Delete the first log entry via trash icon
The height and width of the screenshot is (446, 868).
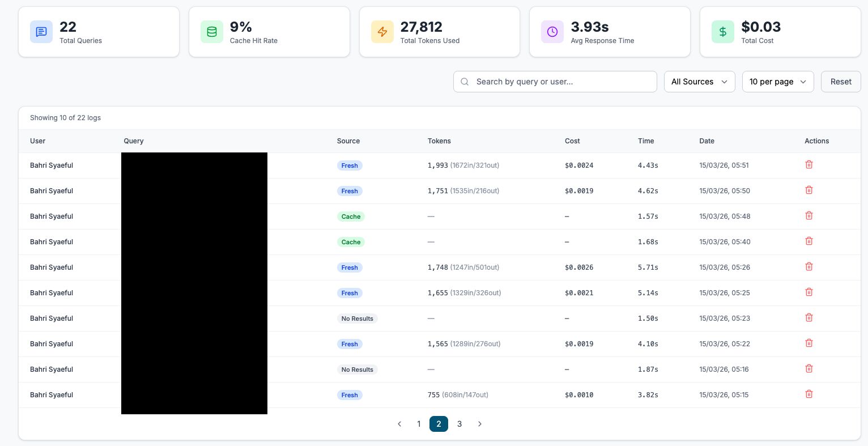[809, 164]
